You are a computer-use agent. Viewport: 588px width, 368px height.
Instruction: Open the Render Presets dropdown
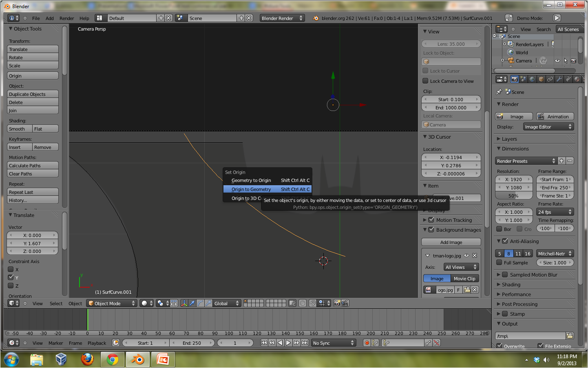[526, 161]
